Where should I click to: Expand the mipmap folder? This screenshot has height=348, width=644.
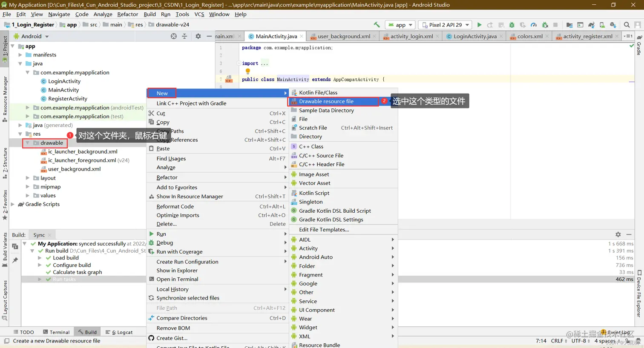[28, 187]
